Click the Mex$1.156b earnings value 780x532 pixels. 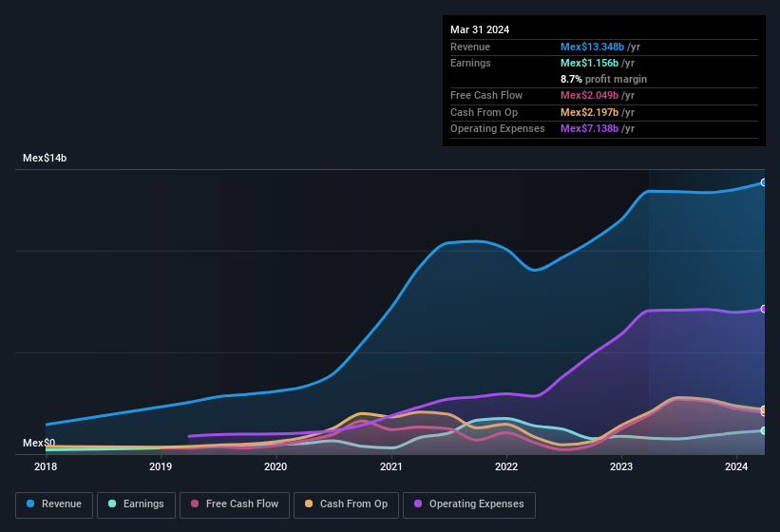coord(589,63)
